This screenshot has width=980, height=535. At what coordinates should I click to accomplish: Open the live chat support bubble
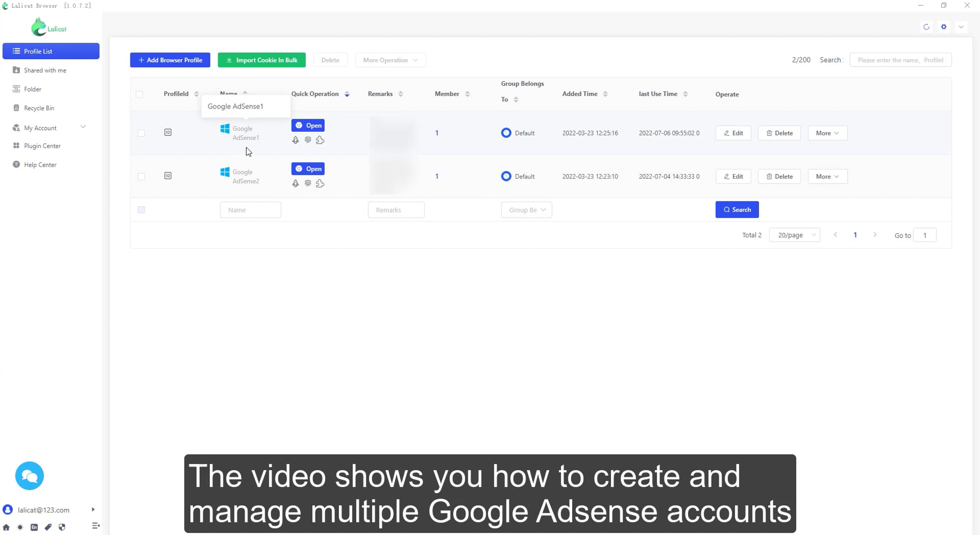(29, 476)
